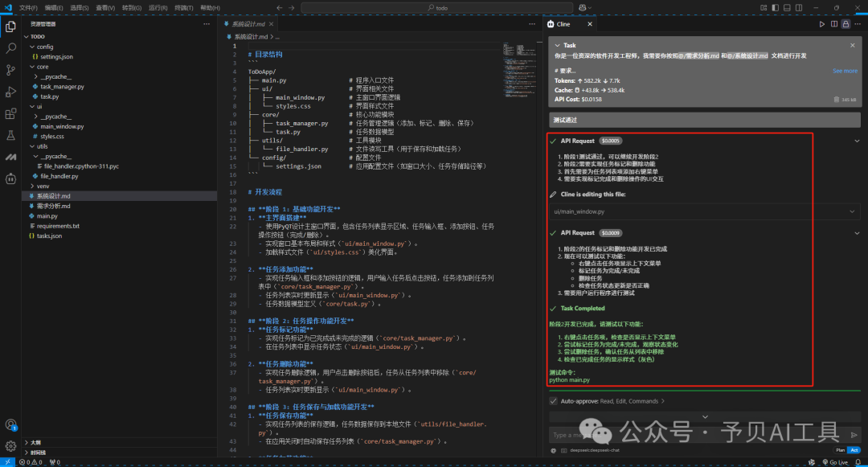Open the Manage gear settings icon

pos(10,446)
